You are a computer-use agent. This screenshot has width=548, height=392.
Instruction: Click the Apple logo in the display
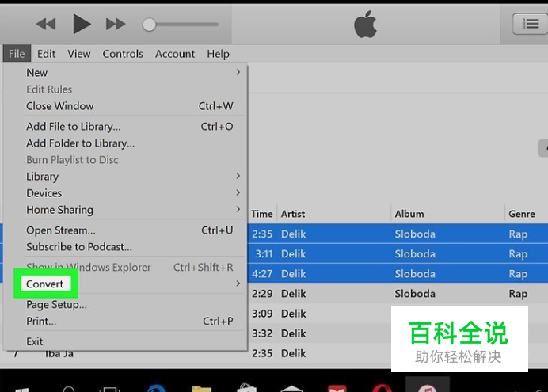(x=365, y=24)
